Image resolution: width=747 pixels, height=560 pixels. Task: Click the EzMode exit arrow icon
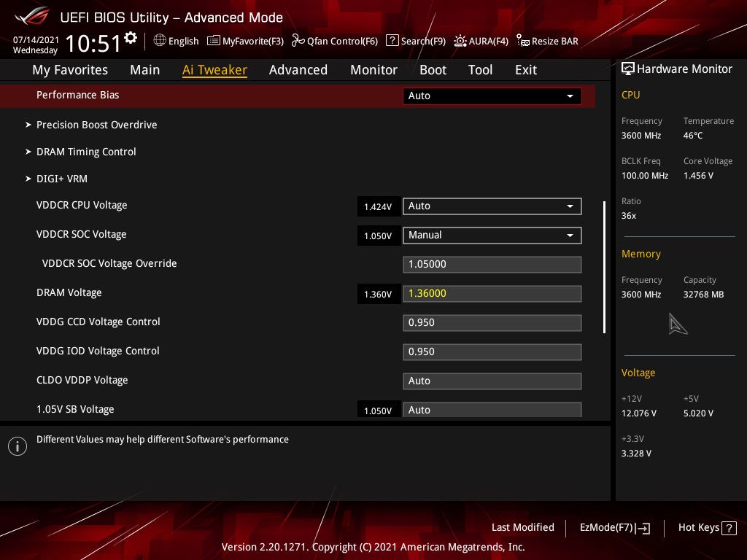click(x=643, y=528)
